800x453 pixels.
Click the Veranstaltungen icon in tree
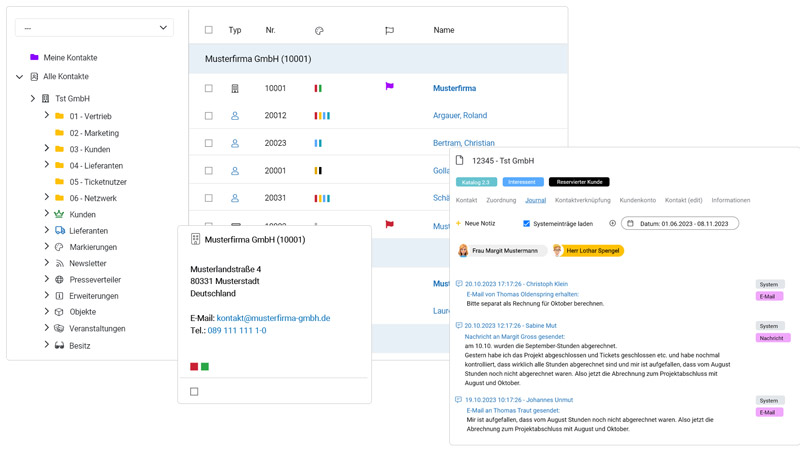coord(59,329)
